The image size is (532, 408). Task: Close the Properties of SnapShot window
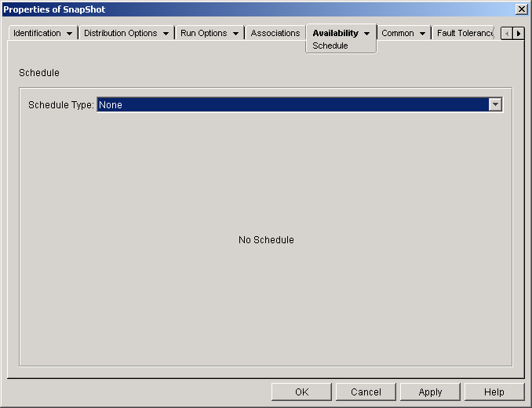(521, 9)
